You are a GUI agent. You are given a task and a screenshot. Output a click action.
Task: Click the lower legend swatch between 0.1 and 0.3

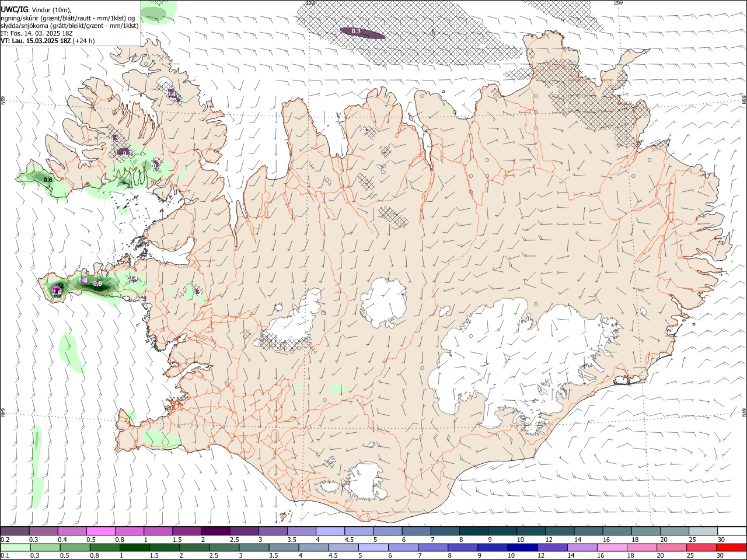click(15, 547)
